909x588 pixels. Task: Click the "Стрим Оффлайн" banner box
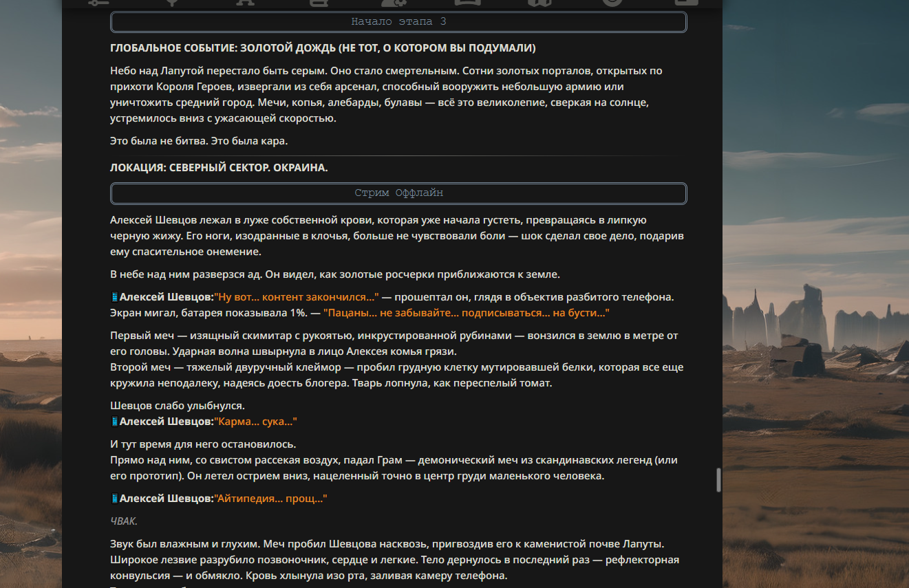point(398,193)
